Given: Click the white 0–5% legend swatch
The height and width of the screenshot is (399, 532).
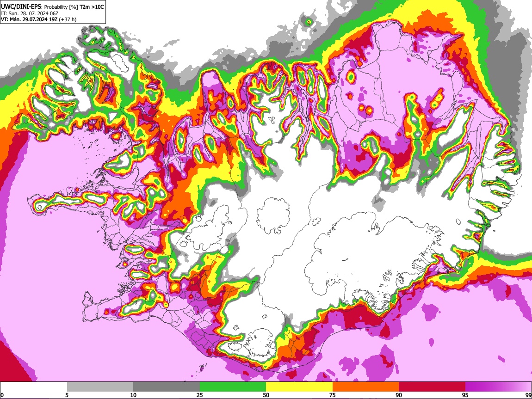Looking at the screenshot, I should [x=34, y=387].
